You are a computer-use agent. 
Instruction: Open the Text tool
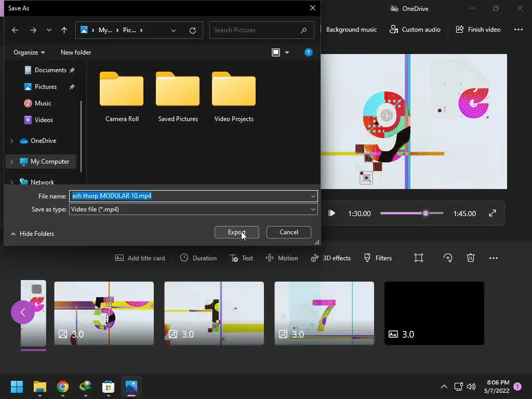point(242,258)
